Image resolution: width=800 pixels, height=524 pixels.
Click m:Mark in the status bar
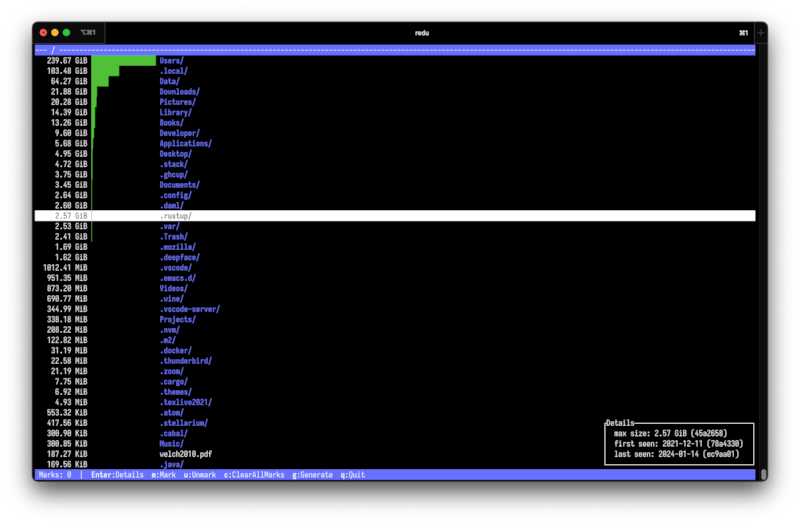[163, 475]
